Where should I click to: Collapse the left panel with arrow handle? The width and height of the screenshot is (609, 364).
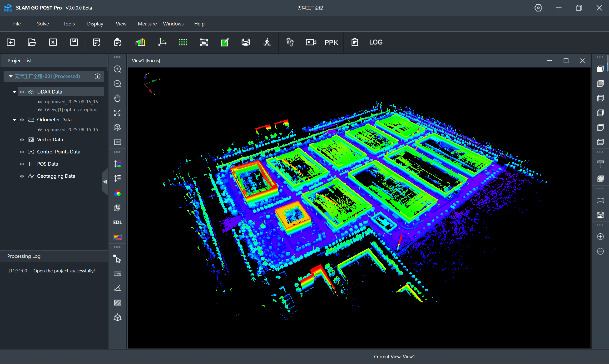click(x=105, y=182)
